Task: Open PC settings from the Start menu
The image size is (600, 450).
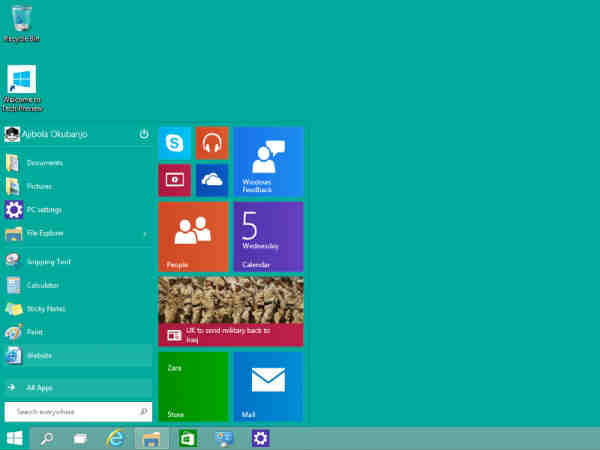Action: click(43, 210)
